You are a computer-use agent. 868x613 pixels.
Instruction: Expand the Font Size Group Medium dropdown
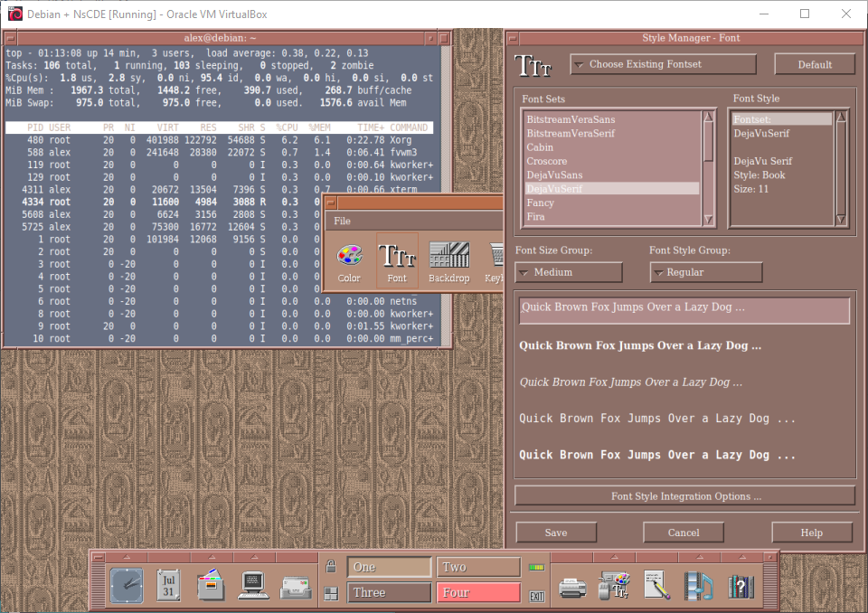pos(569,272)
